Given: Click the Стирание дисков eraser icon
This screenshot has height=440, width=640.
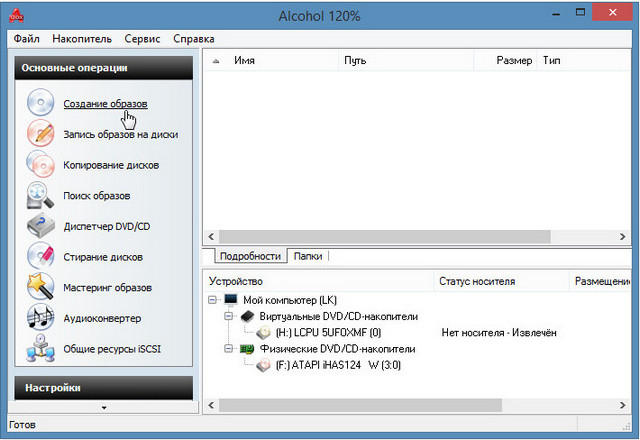Looking at the screenshot, I should click(x=40, y=256).
